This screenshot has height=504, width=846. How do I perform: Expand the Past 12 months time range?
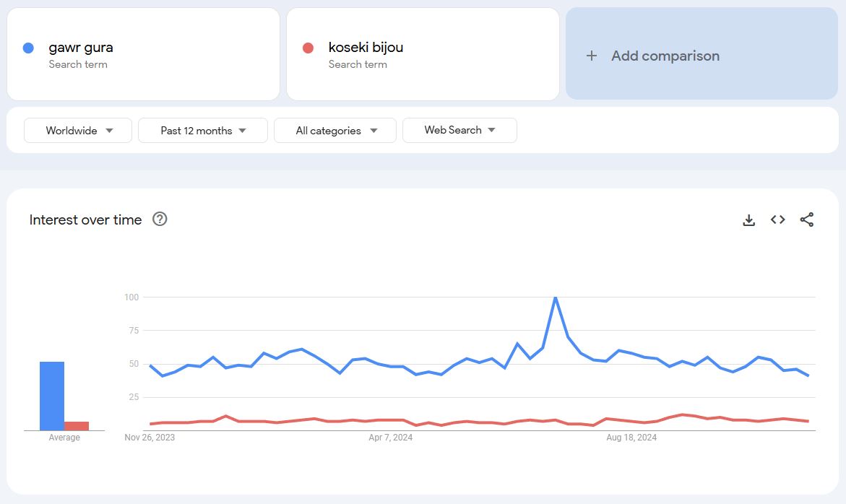(203, 131)
